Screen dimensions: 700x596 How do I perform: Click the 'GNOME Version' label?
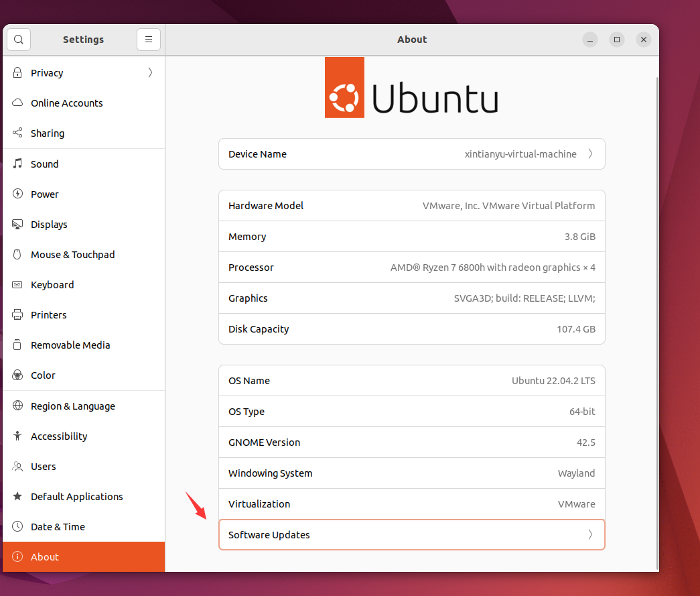pyautogui.click(x=265, y=442)
